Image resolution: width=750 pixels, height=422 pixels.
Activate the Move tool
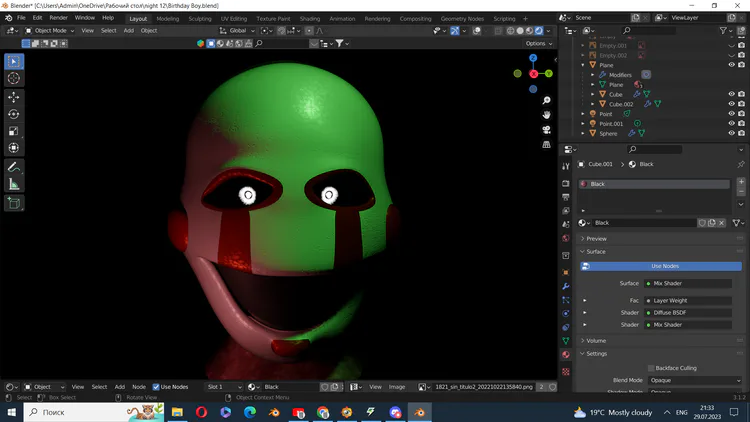(x=14, y=98)
